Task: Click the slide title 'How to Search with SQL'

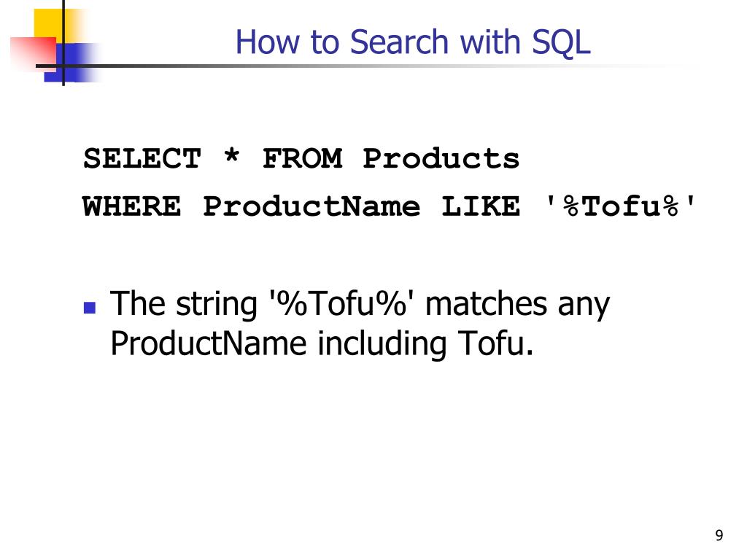Action: point(413,42)
